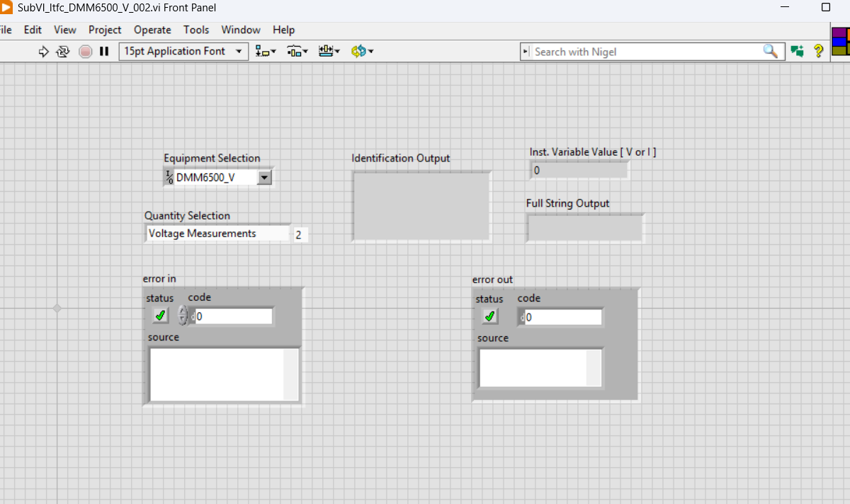Click the error in code field
Image resolution: width=850 pixels, height=504 pixels.
[233, 316]
